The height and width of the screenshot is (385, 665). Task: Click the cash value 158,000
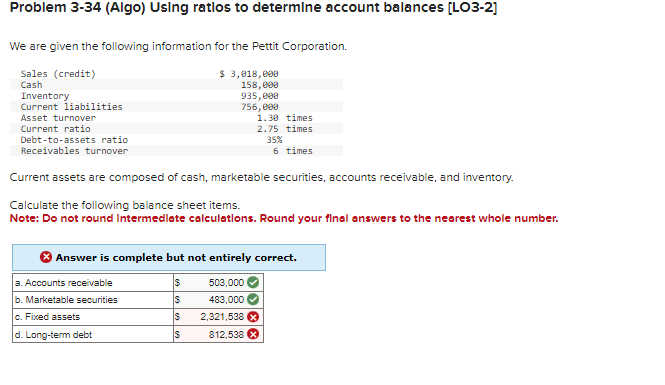pyautogui.click(x=260, y=85)
